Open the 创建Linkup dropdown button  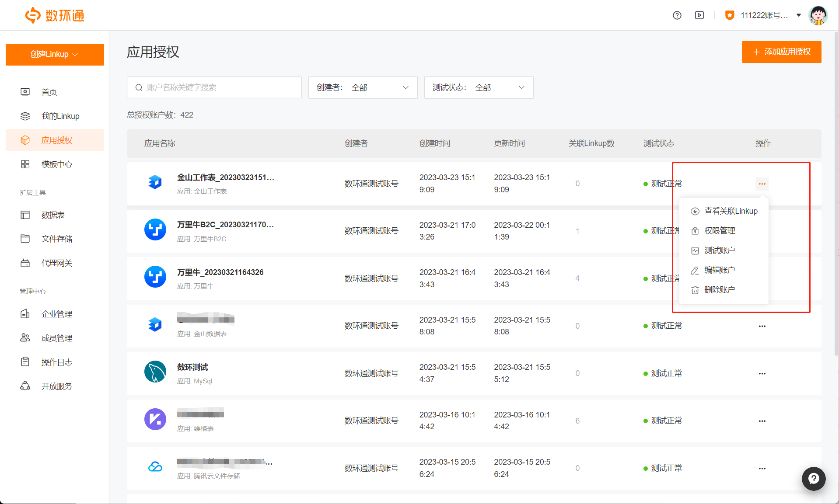coord(55,54)
